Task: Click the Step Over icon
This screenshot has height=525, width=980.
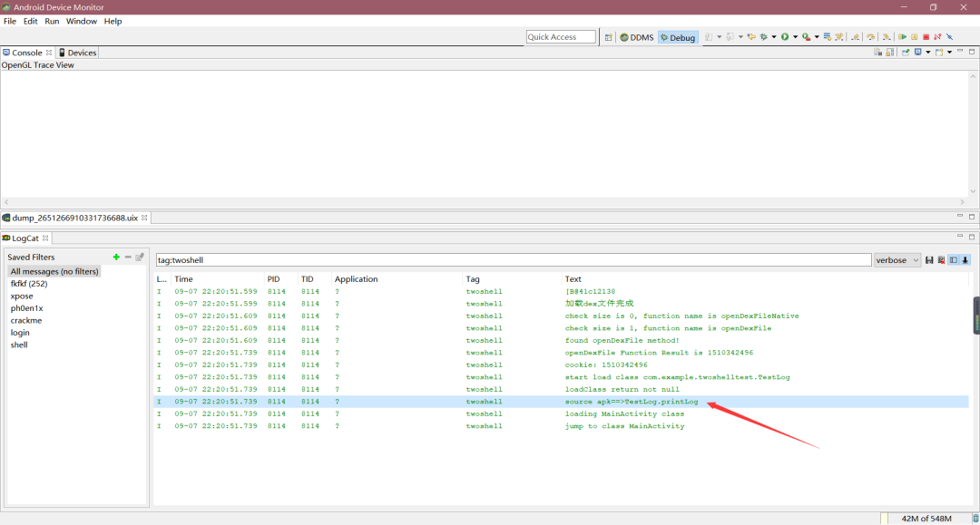Action: pos(870,37)
